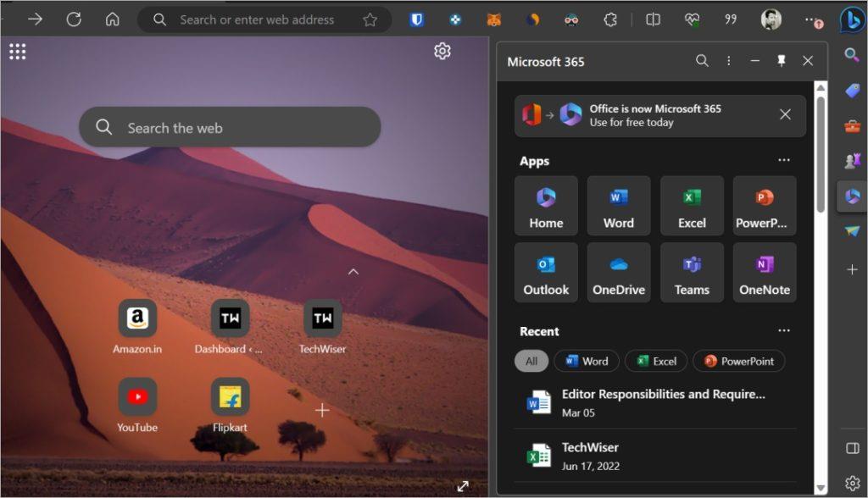Filter recent files by Word
The image size is (868, 498).
(x=587, y=361)
